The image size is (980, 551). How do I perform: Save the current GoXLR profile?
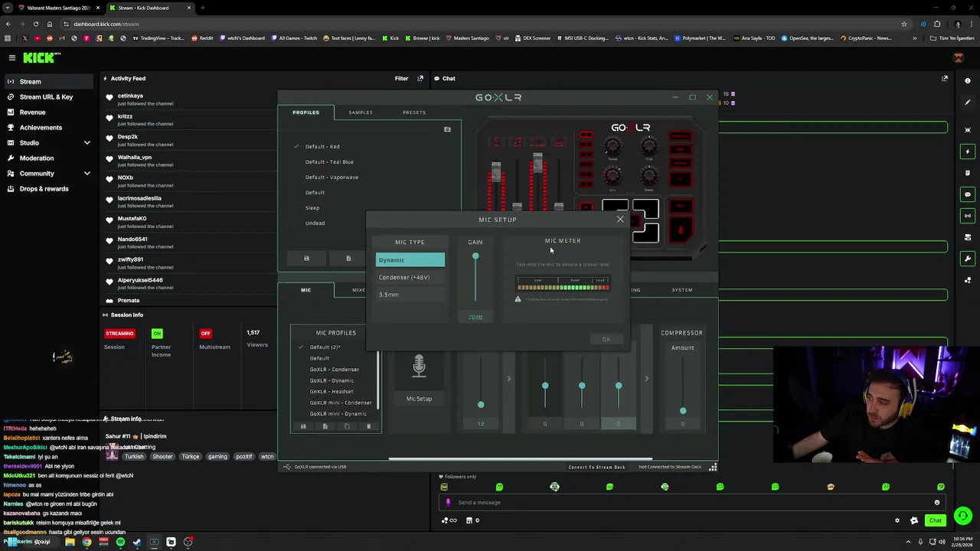point(306,258)
